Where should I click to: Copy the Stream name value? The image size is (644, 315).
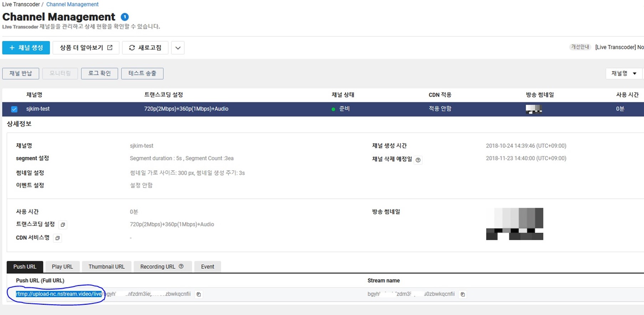tap(462, 294)
